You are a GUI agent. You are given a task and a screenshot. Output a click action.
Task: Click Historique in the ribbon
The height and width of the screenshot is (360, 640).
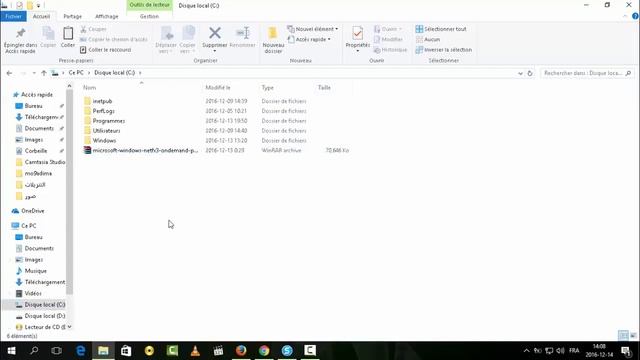click(390, 50)
